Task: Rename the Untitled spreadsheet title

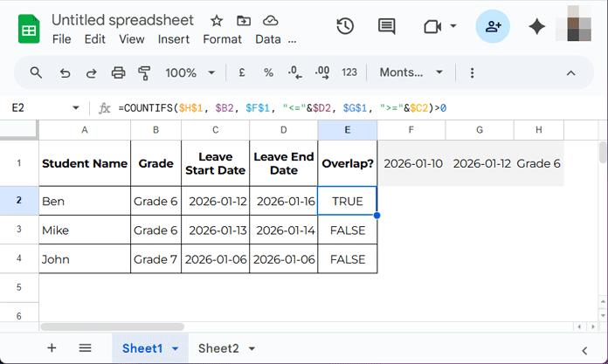Action: click(122, 20)
